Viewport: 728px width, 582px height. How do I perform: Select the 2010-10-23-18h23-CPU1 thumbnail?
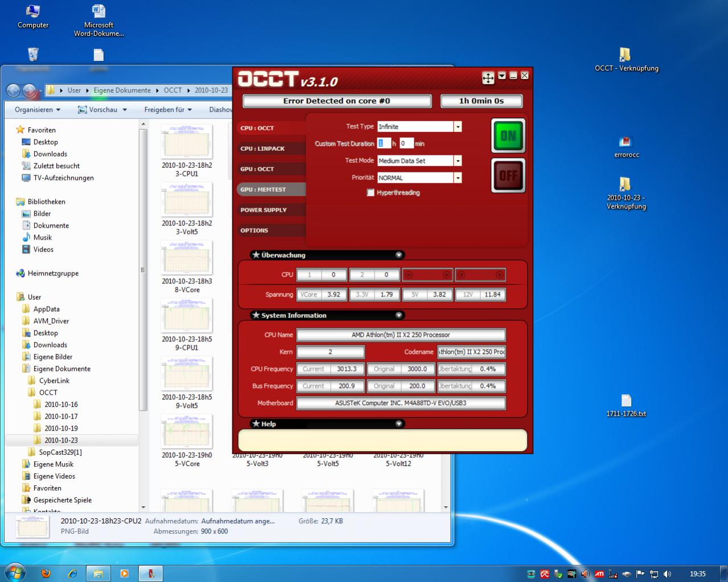click(187, 151)
